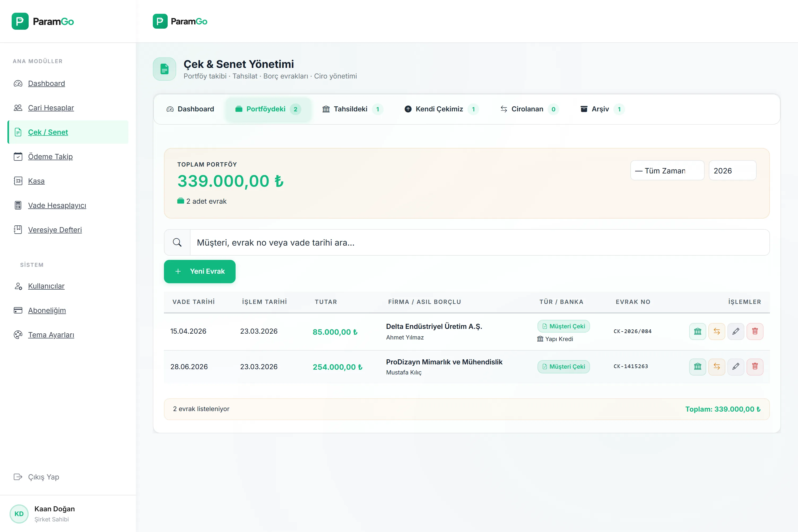Viewport: 798px width, 532px height.
Task: Click endorse (ciro) icon for Delta Endüstriyel row
Action: 717,331
